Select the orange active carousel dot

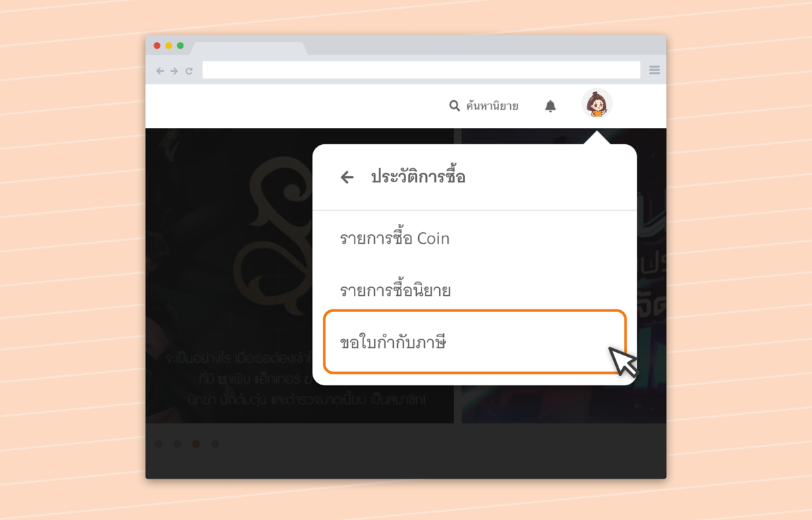point(196,444)
